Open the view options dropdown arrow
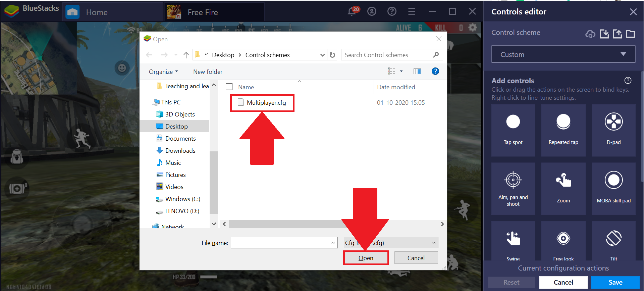This screenshot has height=291, width=644. (x=401, y=71)
